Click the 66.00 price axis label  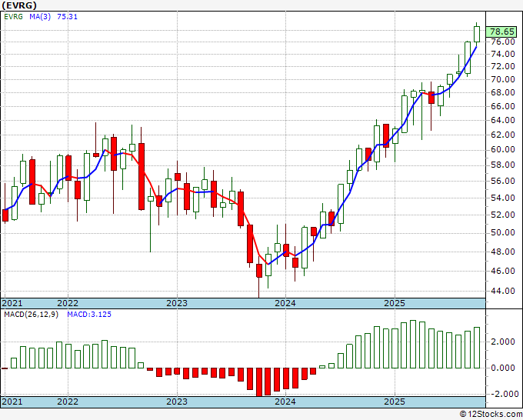[x=503, y=106]
